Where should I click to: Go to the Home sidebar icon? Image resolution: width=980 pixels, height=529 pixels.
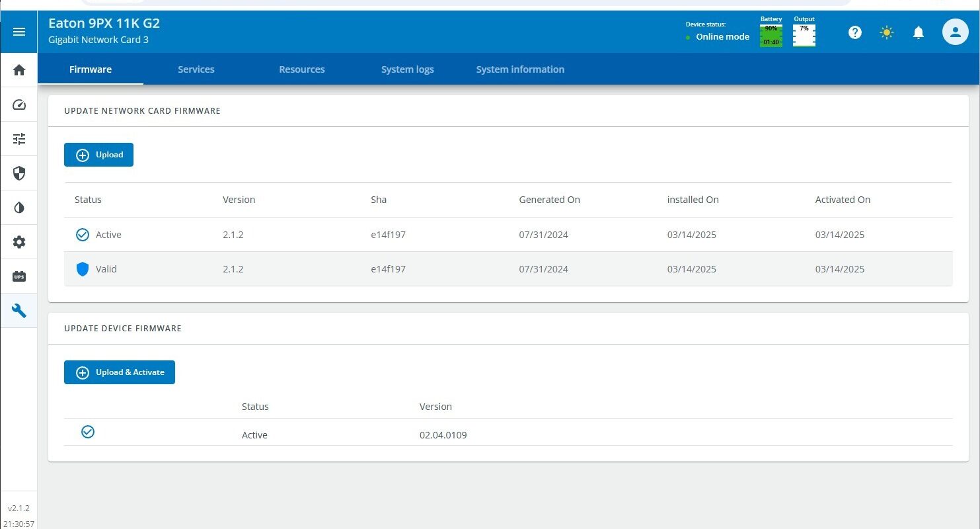(19, 70)
